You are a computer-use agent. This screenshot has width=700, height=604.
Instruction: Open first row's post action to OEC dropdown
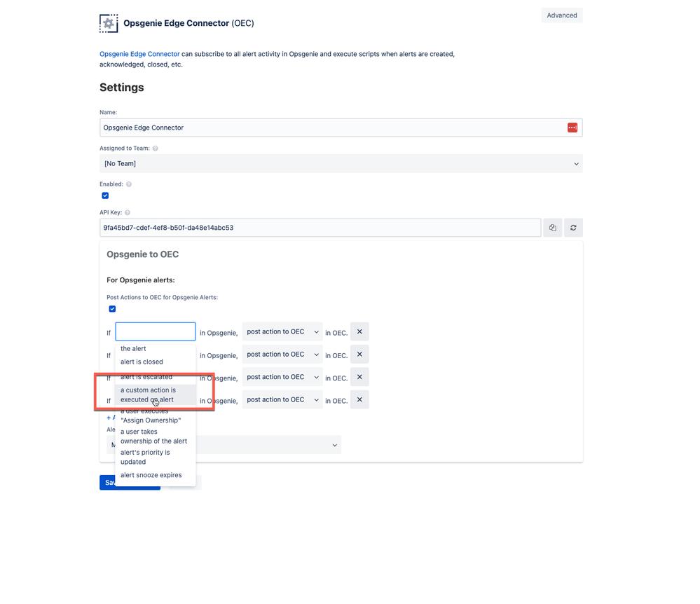coord(282,331)
